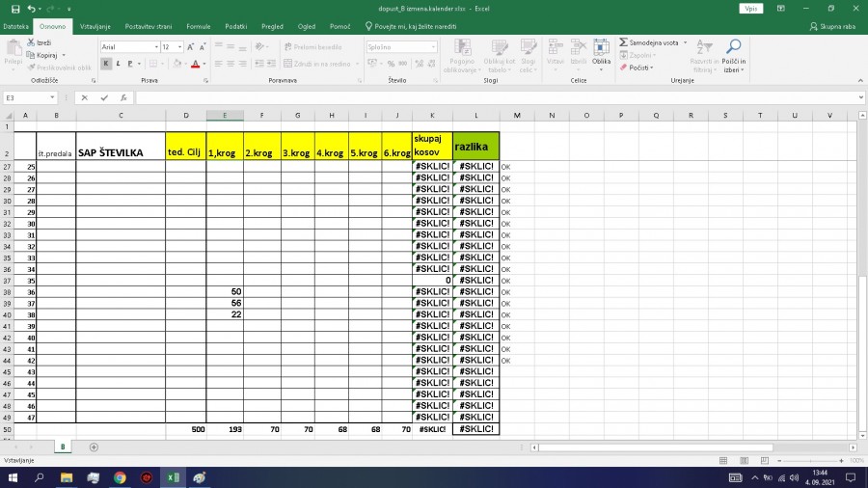Click the Skupna raba share button
The width and height of the screenshot is (868, 488).
click(x=832, y=26)
